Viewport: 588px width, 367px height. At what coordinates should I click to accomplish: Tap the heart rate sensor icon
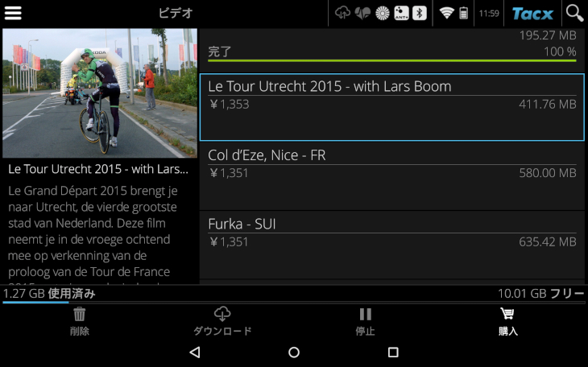[362, 13]
